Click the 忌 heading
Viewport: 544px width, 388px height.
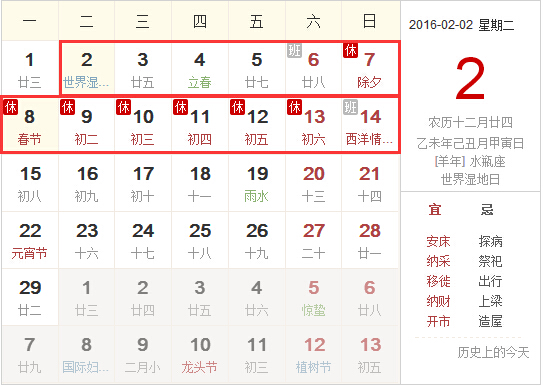pyautogui.click(x=487, y=210)
